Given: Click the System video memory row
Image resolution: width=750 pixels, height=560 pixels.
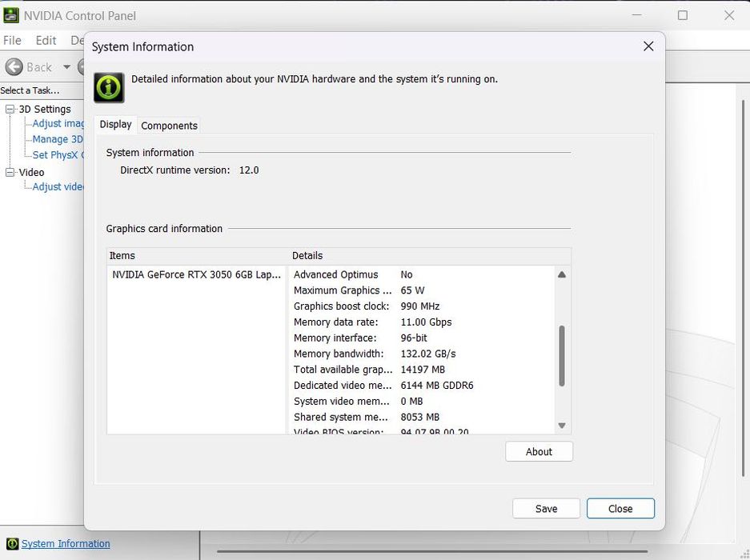Looking at the screenshot, I should click(x=423, y=402).
